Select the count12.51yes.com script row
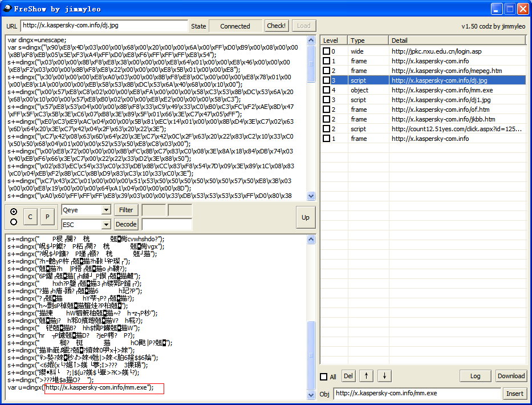532x405 pixels. tap(424, 129)
